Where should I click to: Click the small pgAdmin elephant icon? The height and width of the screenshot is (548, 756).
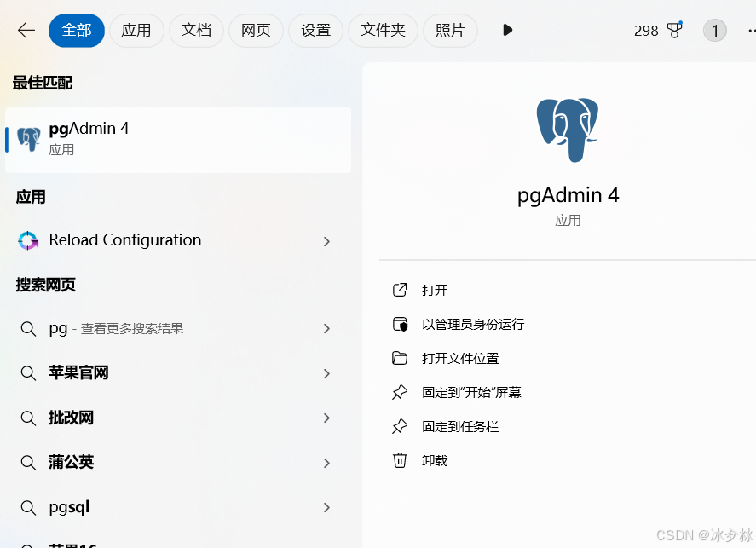(x=29, y=139)
